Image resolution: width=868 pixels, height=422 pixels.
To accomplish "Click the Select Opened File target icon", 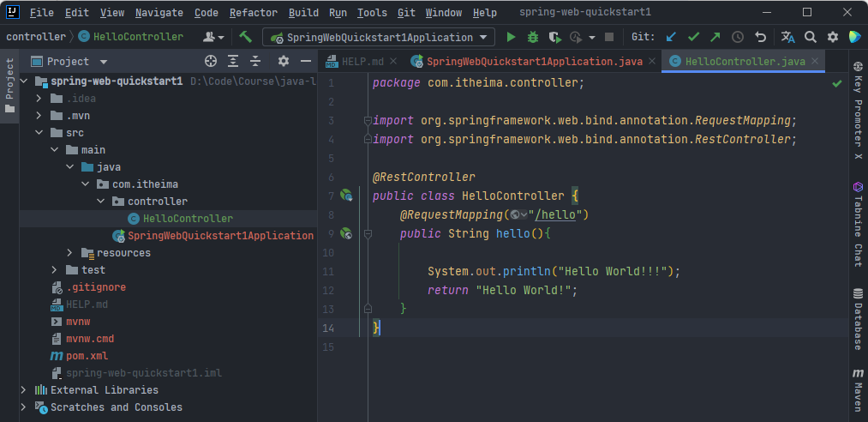I will 210,61.
